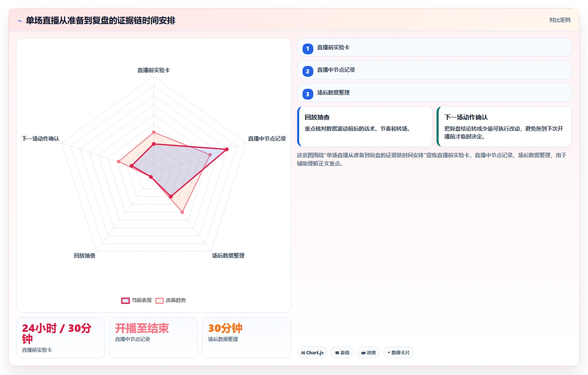Click the 24小时 / 30分钟 stat card
The width and height of the screenshot is (588, 375).
coord(61,338)
